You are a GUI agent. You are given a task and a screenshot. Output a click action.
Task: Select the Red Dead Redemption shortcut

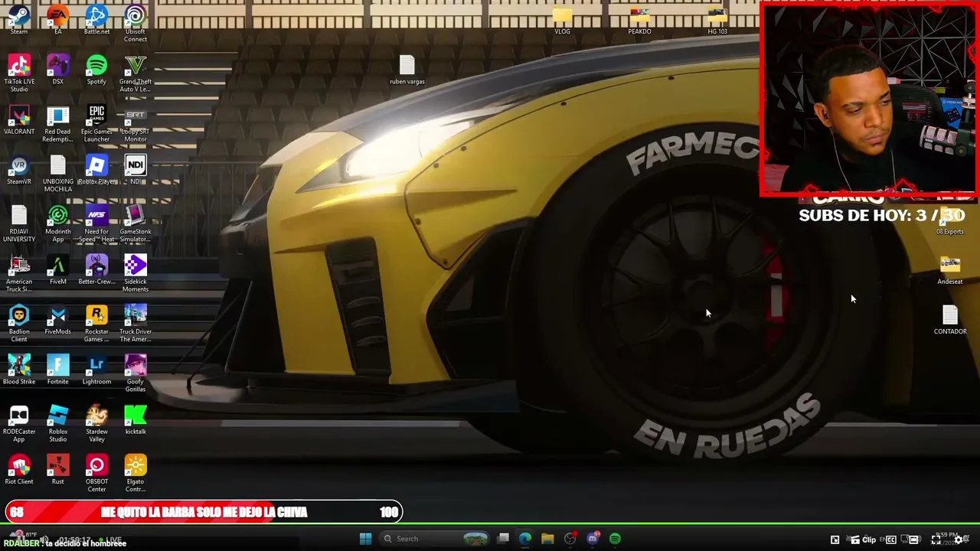pyautogui.click(x=58, y=124)
